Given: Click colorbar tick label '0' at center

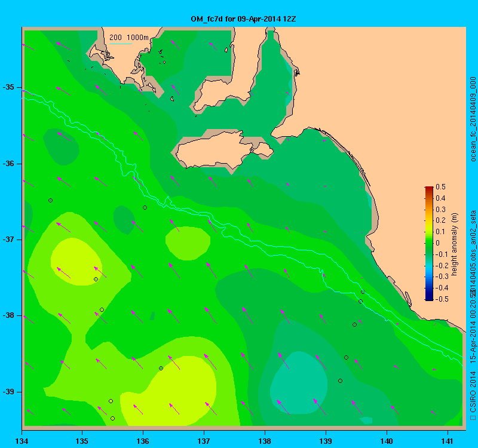Looking at the screenshot, I should [438, 243].
